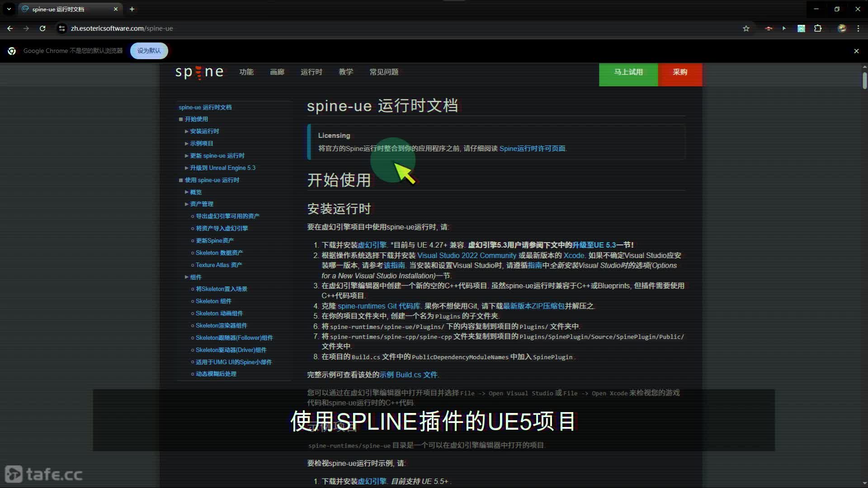Click the Spine logo
The width and height of the screenshot is (868, 488).
pos(199,72)
